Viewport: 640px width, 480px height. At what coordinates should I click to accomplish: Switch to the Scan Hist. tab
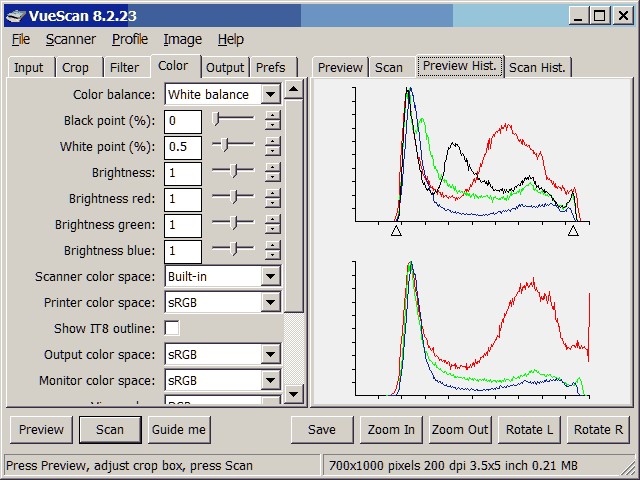click(x=537, y=67)
